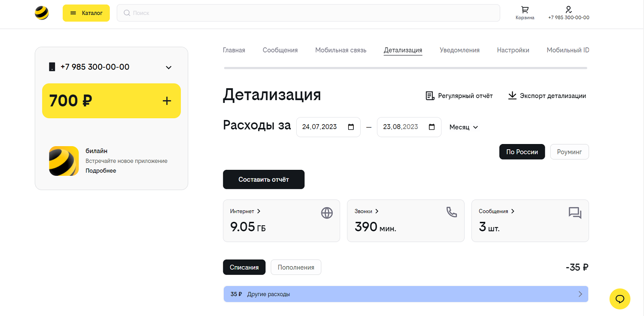Expand the phone number account chevron
The width and height of the screenshot is (644, 316).
[169, 67]
